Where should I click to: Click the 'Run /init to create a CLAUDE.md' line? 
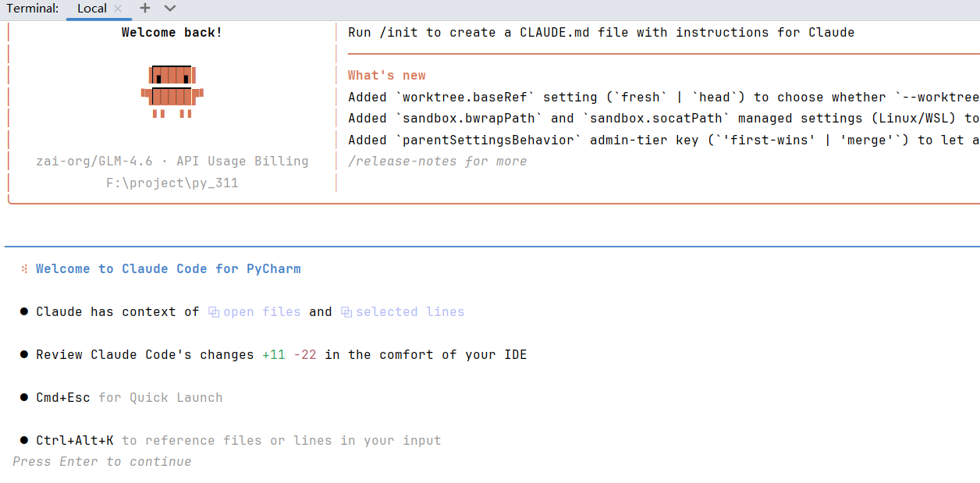pos(601,33)
